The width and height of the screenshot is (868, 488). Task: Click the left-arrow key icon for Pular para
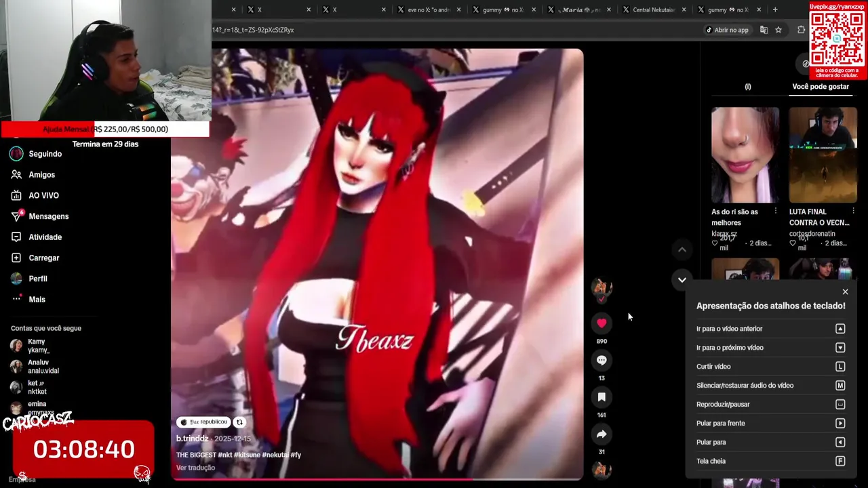(x=840, y=443)
